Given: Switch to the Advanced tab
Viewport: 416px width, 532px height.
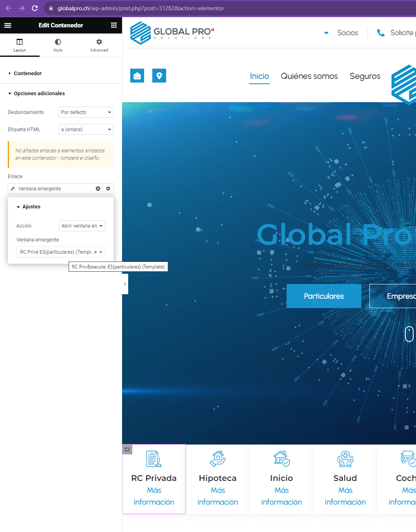Looking at the screenshot, I should tap(99, 45).
